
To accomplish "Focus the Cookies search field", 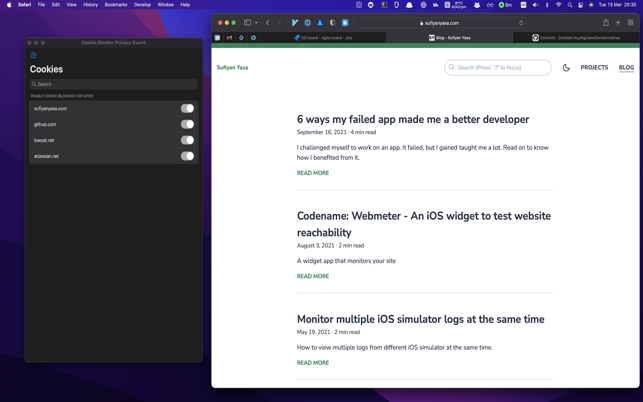I will (x=114, y=84).
